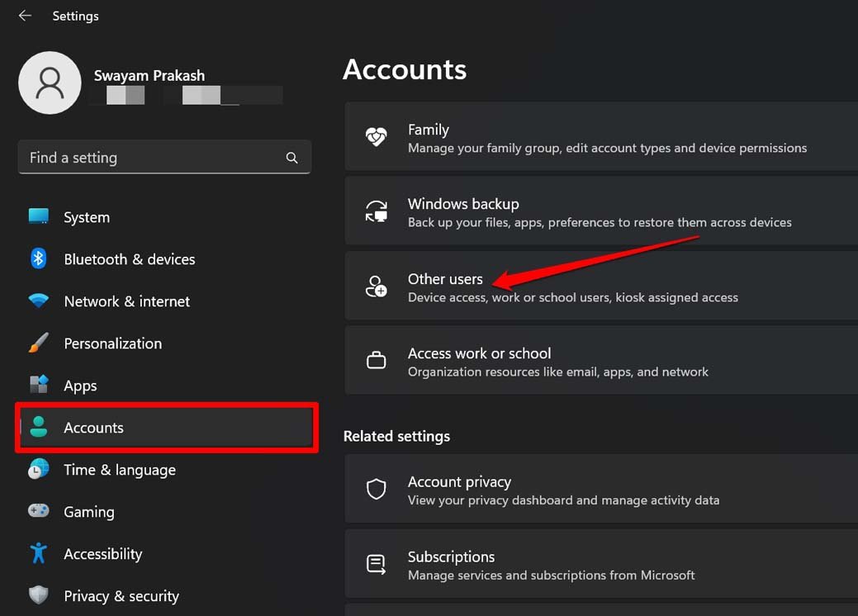
Task: Click the Privacy & security shield icon
Action: 39,595
